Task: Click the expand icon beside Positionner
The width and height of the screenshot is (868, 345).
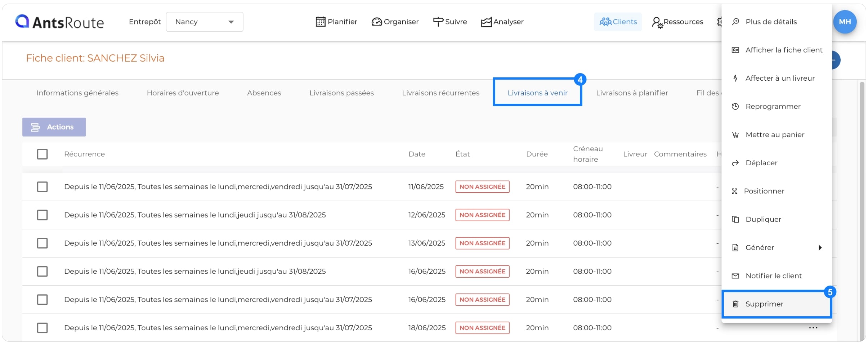Action: click(x=735, y=191)
